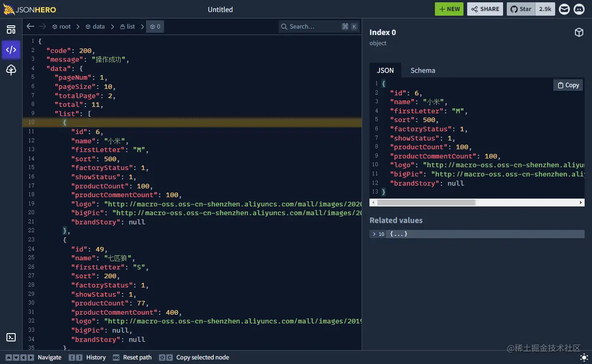Open the mail icon in top bar

(564, 9)
